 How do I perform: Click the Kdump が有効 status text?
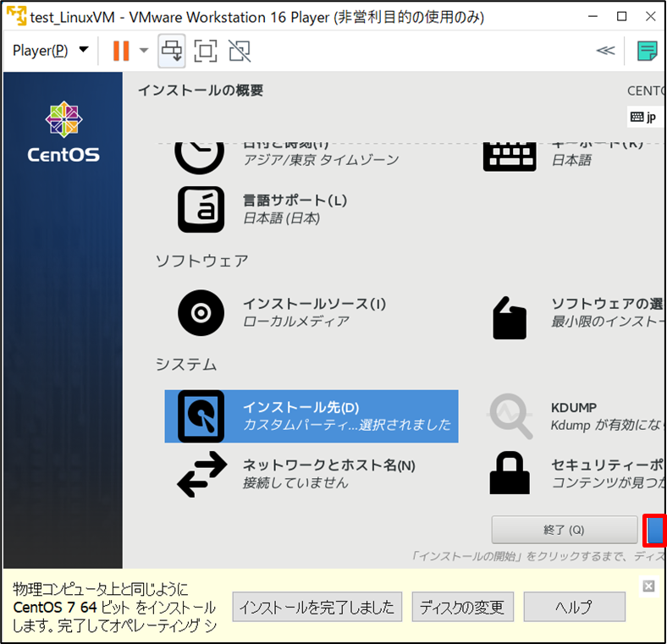(608, 425)
